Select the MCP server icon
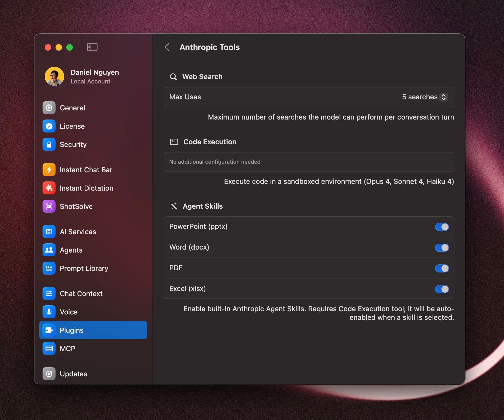This screenshot has width=504, height=420. click(x=49, y=349)
